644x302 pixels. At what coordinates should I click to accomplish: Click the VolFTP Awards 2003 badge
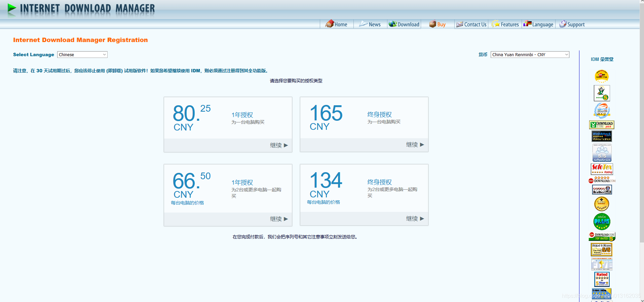pyautogui.click(x=602, y=111)
